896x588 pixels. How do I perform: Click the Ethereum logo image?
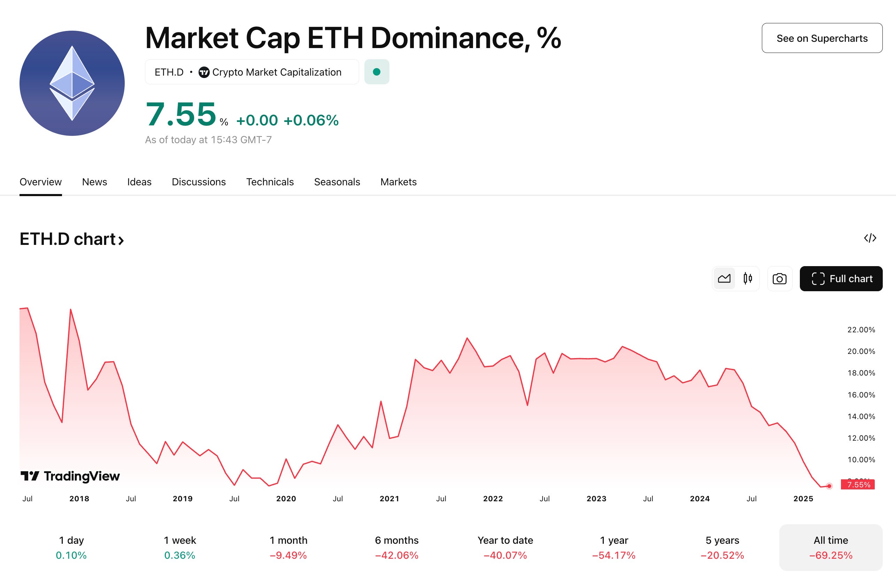[x=72, y=83]
